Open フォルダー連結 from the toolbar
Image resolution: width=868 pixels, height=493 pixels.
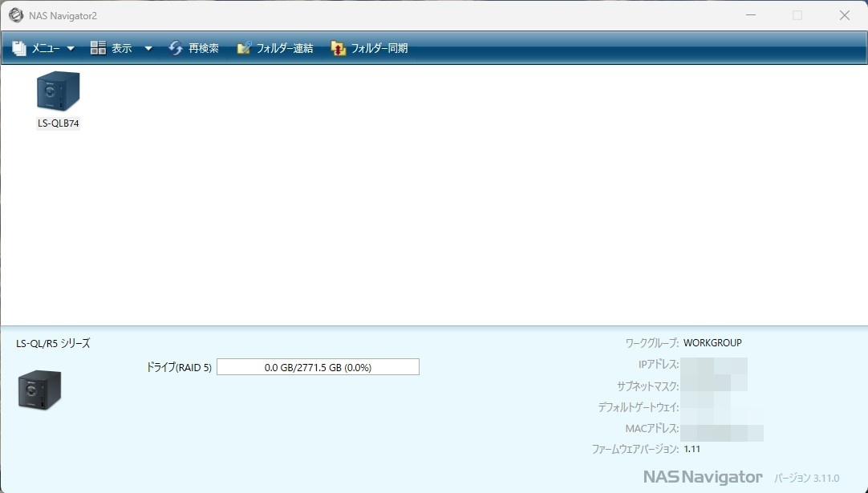285,49
